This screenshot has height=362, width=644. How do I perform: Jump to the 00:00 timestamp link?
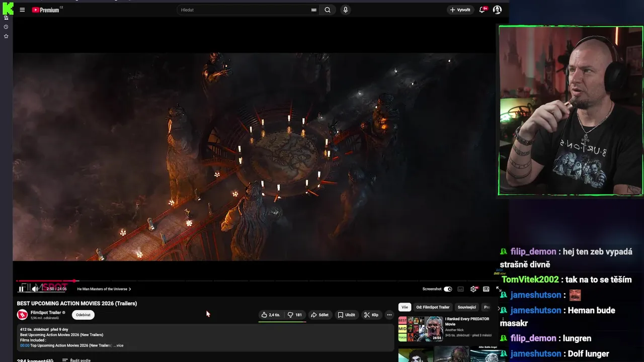(25, 345)
